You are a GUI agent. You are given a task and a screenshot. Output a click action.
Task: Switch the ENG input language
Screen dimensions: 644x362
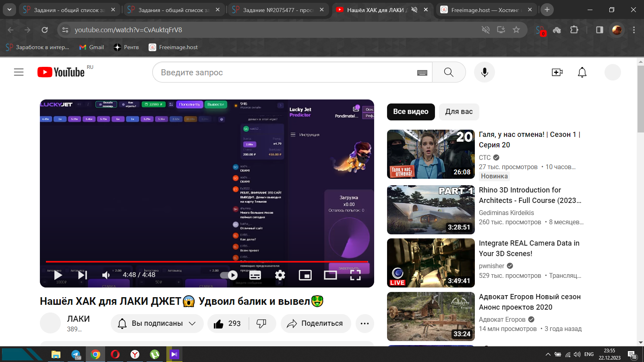(x=589, y=354)
